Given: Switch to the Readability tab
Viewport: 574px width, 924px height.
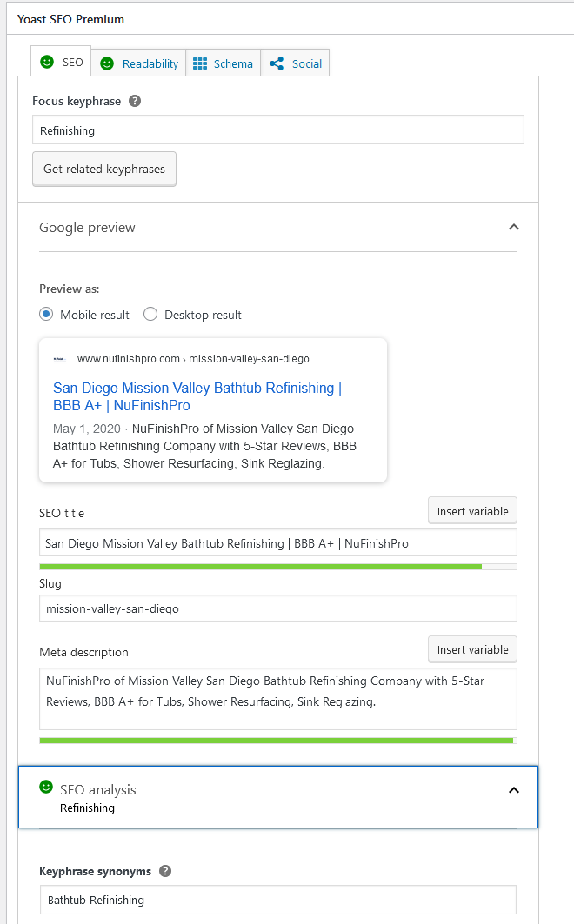Looking at the screenshot, I should tap(138, 63).
